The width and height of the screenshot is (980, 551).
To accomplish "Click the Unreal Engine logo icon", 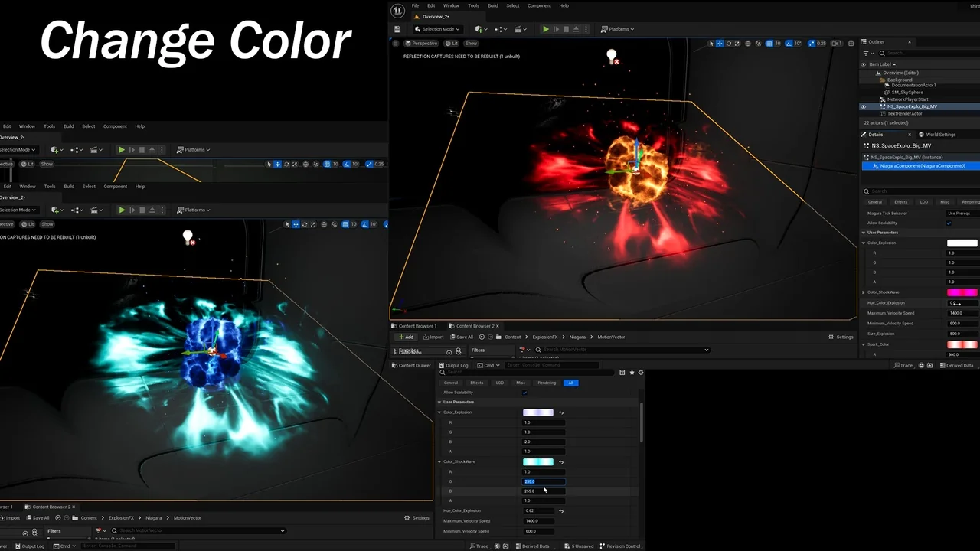I will pyautogui.click(x=397, y=11).
